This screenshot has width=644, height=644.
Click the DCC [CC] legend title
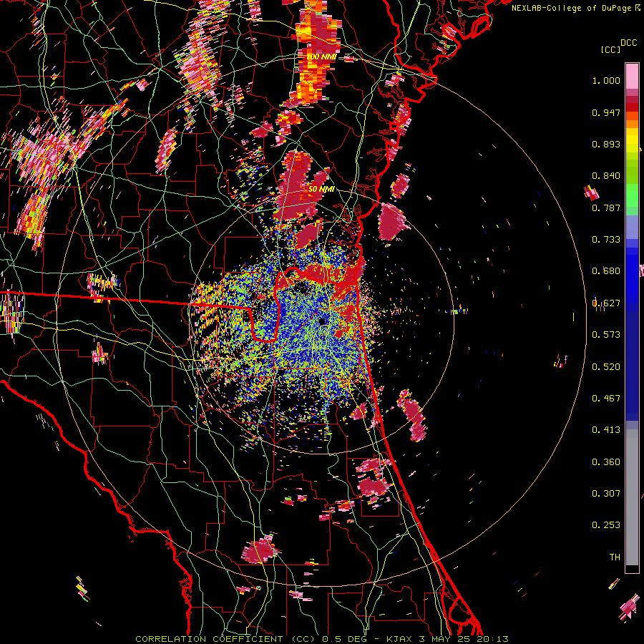619,47
